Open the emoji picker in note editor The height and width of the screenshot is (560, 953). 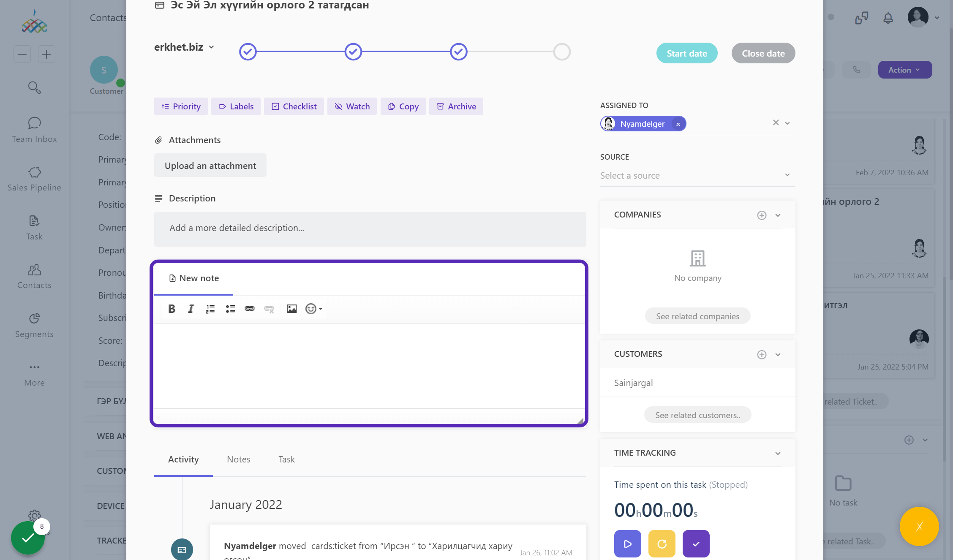click(314, 309)
